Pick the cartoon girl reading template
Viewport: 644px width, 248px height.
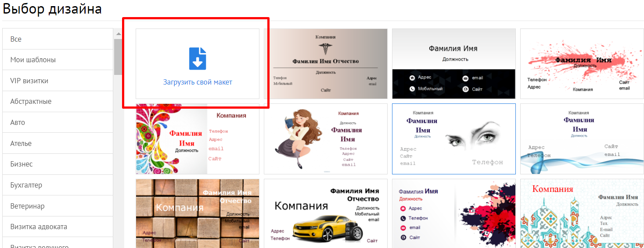point(326,139)
